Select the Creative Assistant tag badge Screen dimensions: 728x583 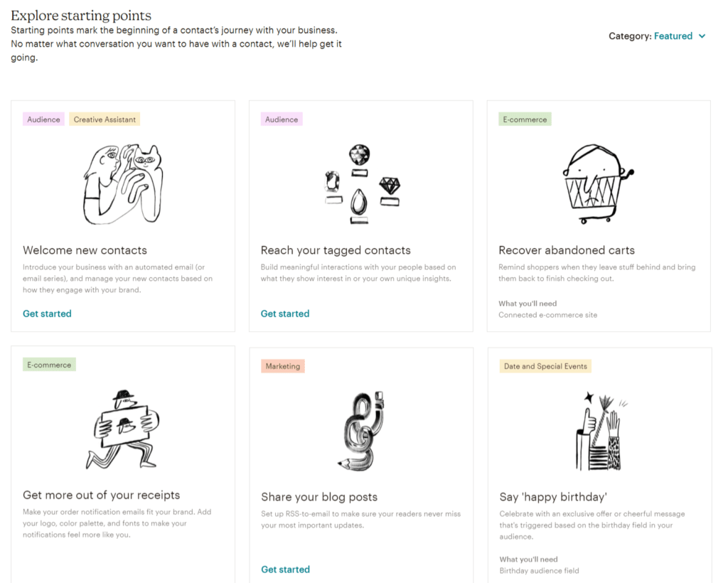(105, 119)
